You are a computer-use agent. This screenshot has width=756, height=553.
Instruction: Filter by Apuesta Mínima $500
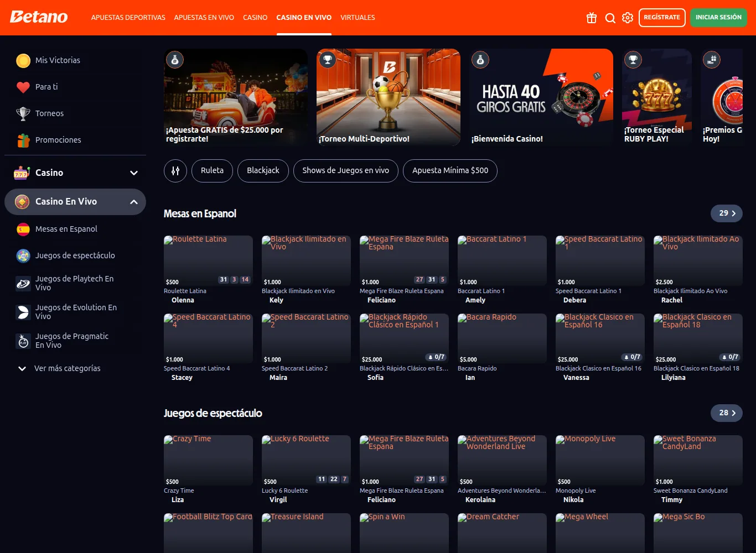pos(451,170)
